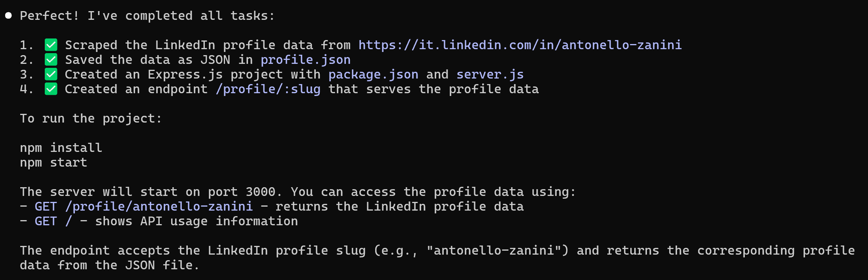Click the npm start command line
Image resolution: width=868 pixels, height=280 pixels.
(x=53, y=163)
